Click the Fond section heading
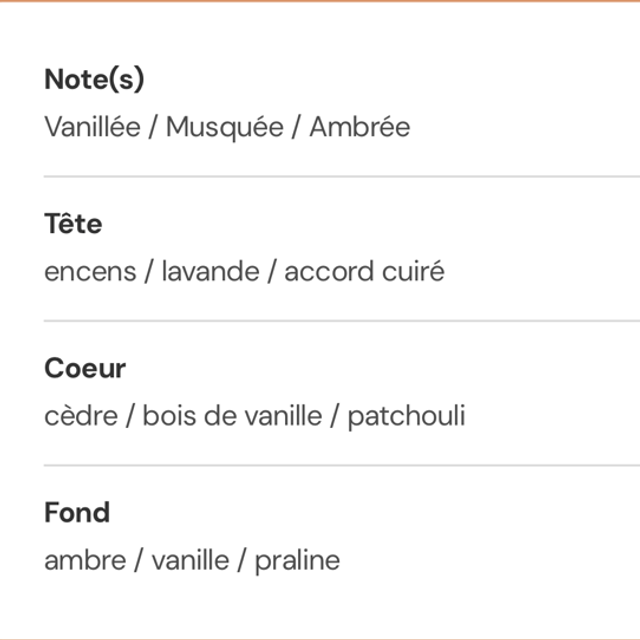Viewport: 640px width, 640px height. (x=77, y=513)
